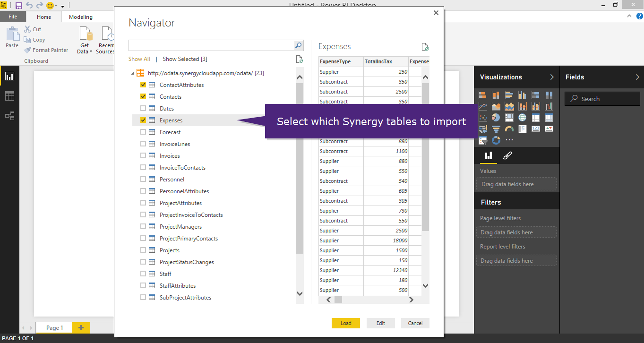Uncheck the Contacts table checkbox
This screenshot has height=343, width=644.
click(x=143, y=97)
